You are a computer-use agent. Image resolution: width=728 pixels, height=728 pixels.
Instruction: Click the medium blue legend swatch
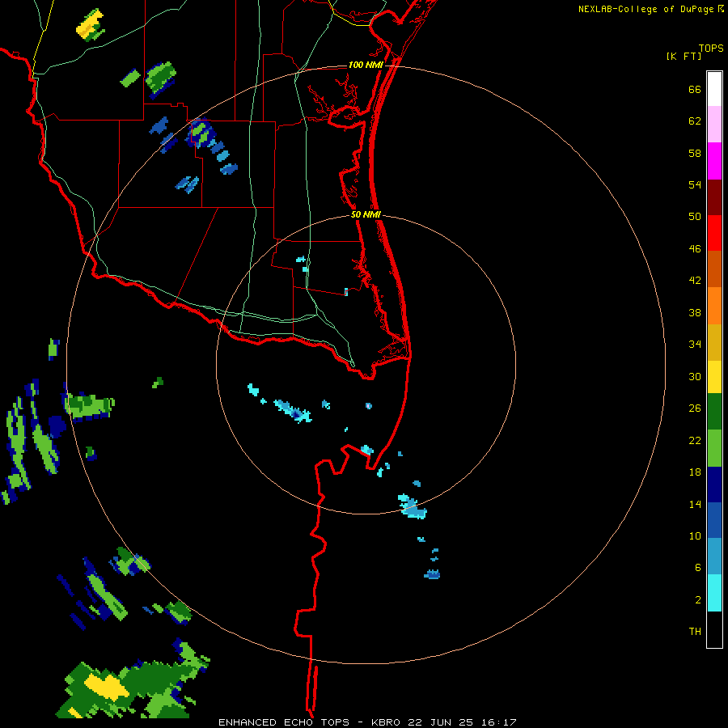point(714,520)
